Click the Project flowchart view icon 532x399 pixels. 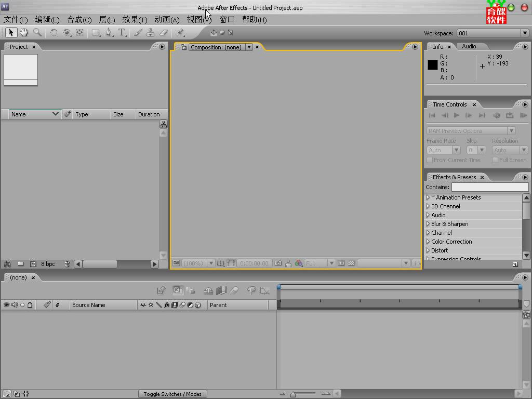click(x=163, y=124)
